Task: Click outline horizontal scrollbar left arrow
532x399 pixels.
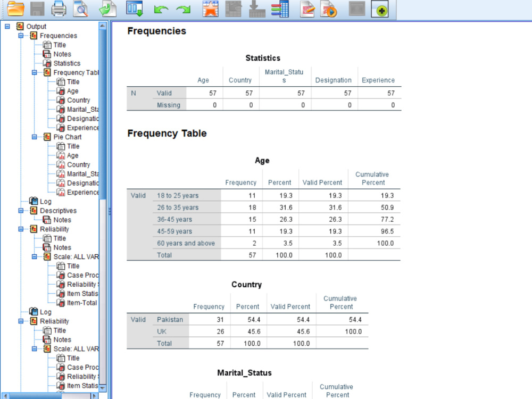Action: point(5,396)
